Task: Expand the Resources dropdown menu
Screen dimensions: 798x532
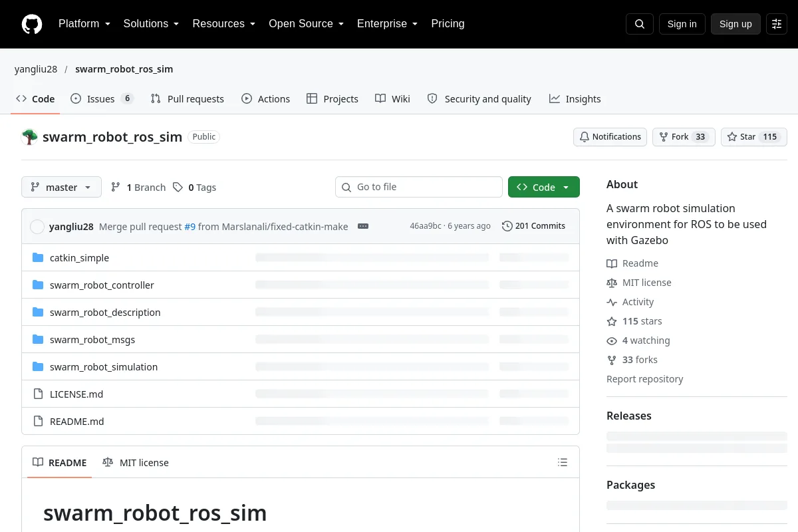Action: (224, 24)
